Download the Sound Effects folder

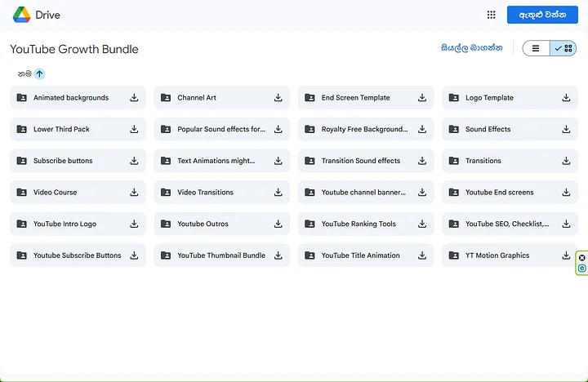pos(566,129)
